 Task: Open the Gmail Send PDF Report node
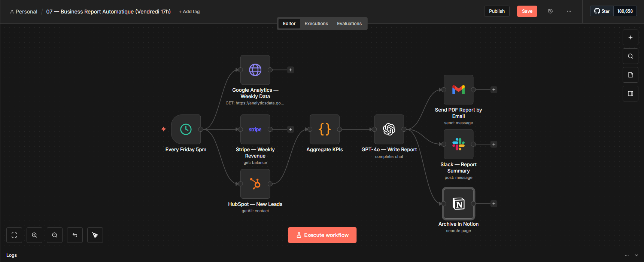pos(459,90)
